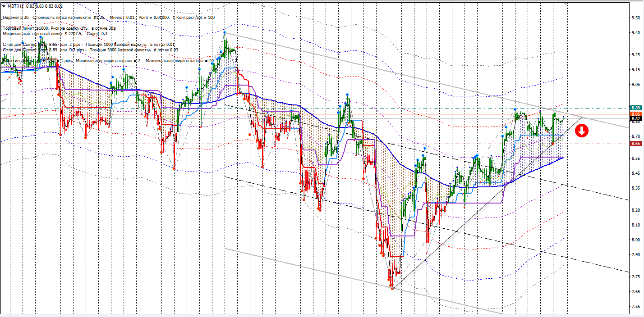Select the blue dot at the 9.40 peak
The image size is (644, 317).
pos(224,32)
